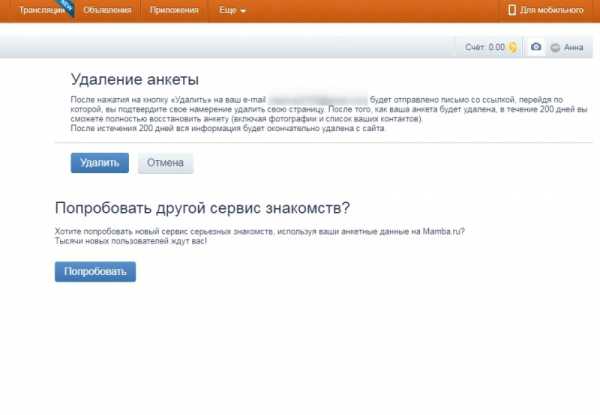The width and height of the screenshot is (600, 415).
Task: Click the avatar icon beside Анна
Action: (x=555, y=47)
